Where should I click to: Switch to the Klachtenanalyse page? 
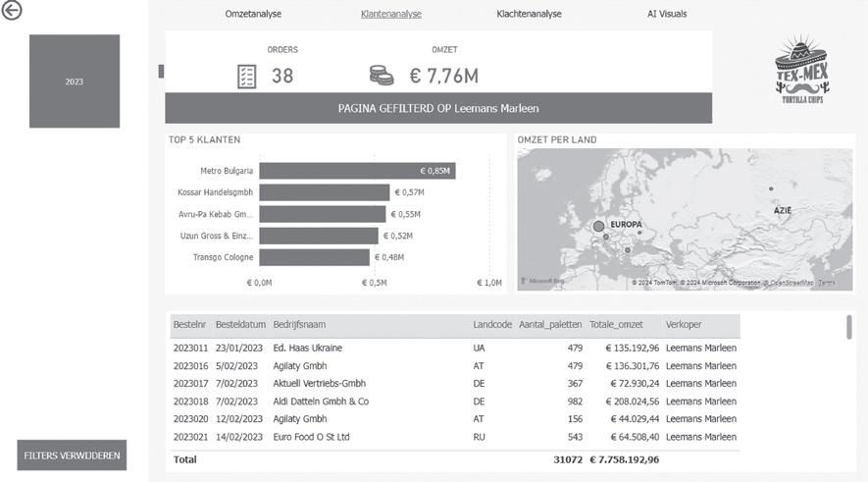[x=529, y=14]
